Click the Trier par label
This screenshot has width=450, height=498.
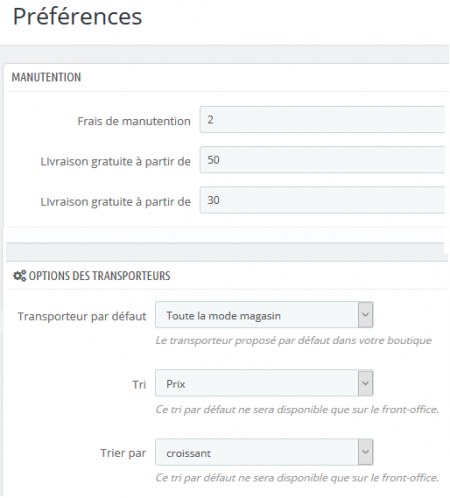coord(123,453)
